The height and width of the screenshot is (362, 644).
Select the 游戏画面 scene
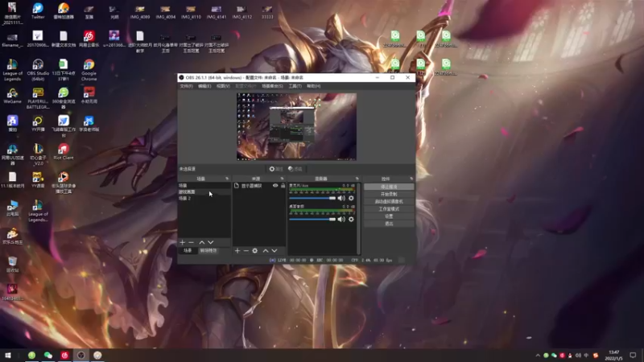coord(204,191)
